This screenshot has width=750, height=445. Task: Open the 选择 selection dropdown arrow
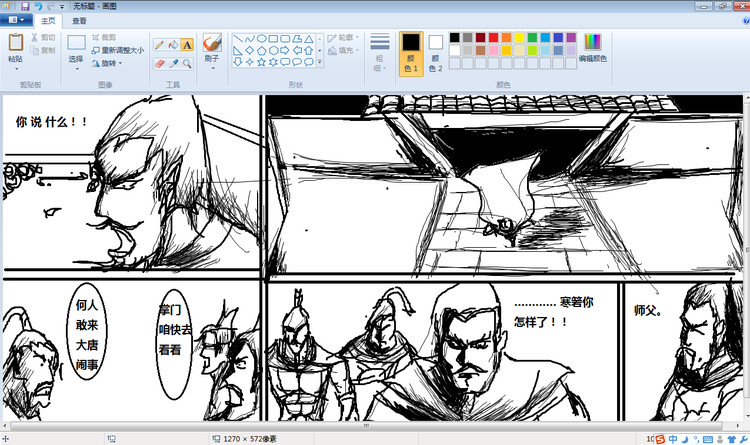(x=77, y=68)
